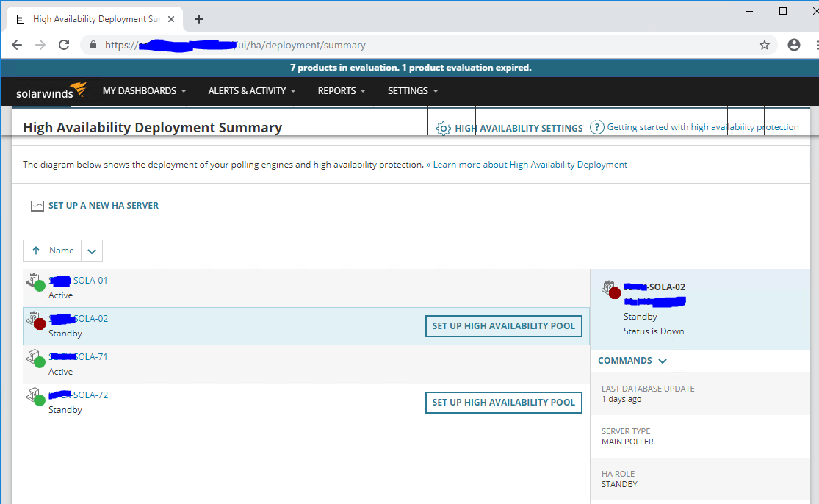Click 'LAST DATABASE UPDATE' label
Screen dimensions: 819x504
click(x=648, y=389)
